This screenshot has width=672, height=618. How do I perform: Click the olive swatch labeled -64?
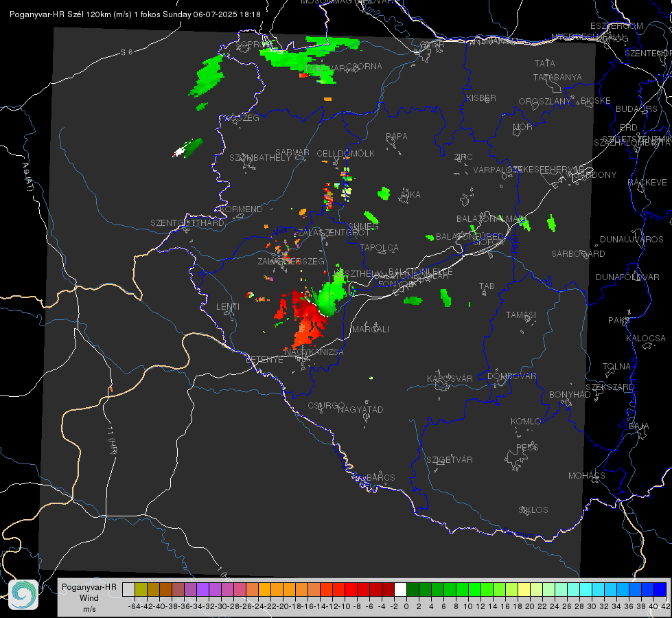point(141,589)
